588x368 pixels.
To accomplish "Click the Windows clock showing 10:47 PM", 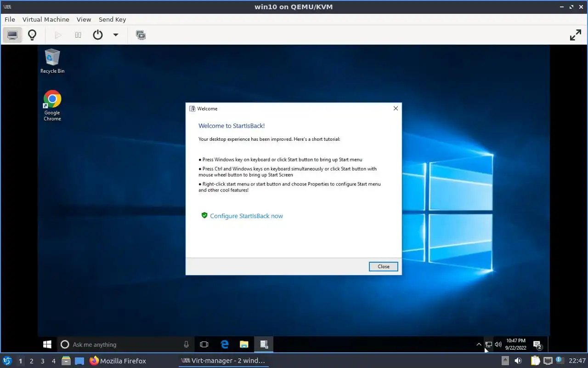I will pyautogui.click(x=515, y=344).
